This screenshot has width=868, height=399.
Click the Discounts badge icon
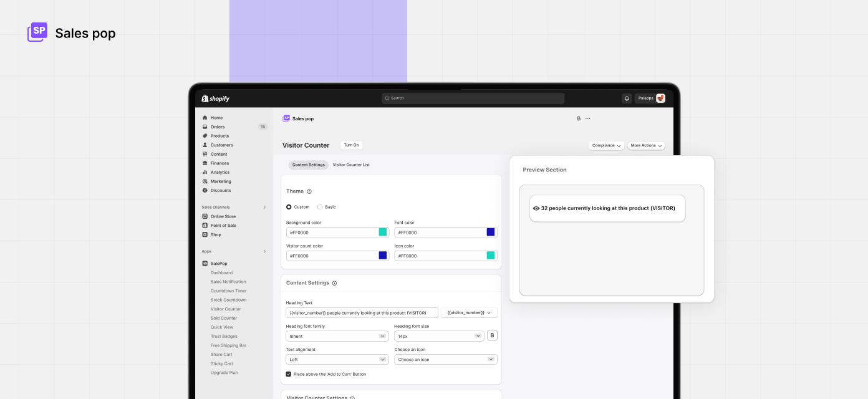(x=205, y=191)
